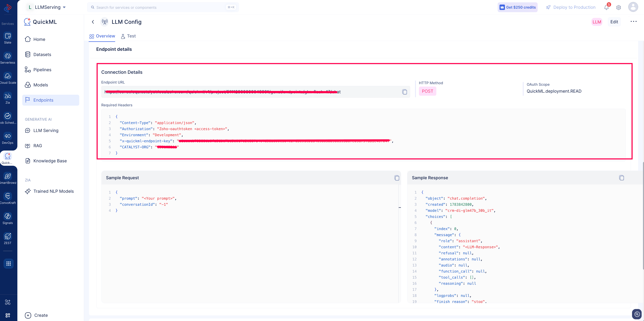Image resolution: width=644 pixels, height=321 pixels.
Task: Click the "conversationId" line in Sample Request
Action: pos(144,204)
